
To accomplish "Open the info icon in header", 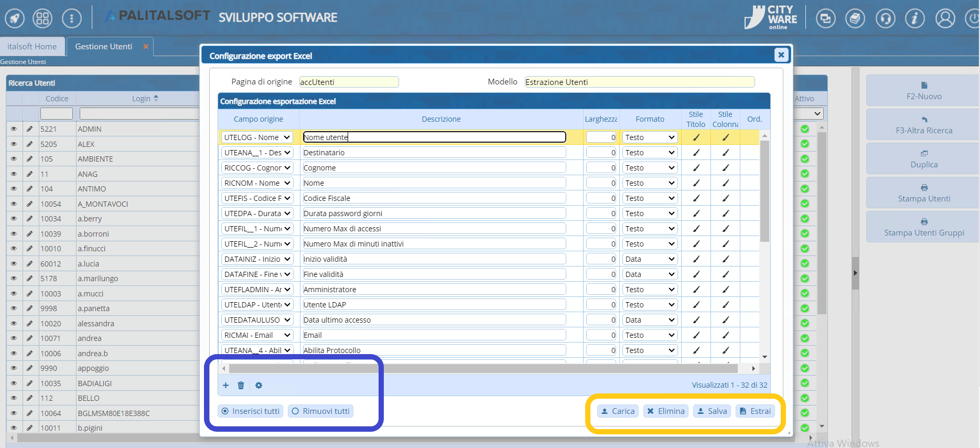I will point(914,19).
